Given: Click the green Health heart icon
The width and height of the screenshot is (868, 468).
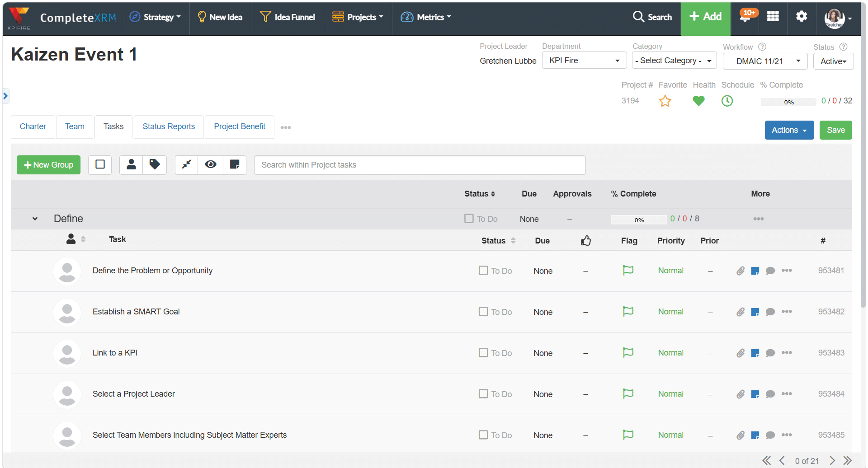Looking at the screenshot, I should click(x=698, y=101).
